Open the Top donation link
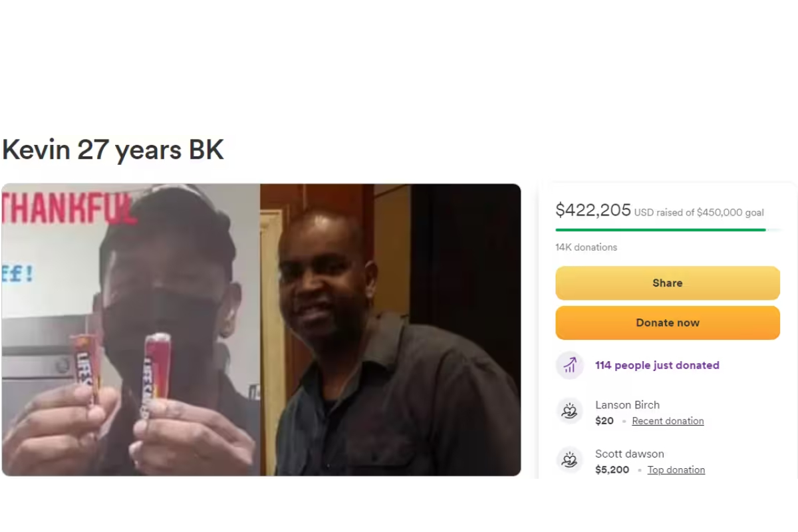The image size is (798, 532). pyautogui.click(x=676, y=470)
